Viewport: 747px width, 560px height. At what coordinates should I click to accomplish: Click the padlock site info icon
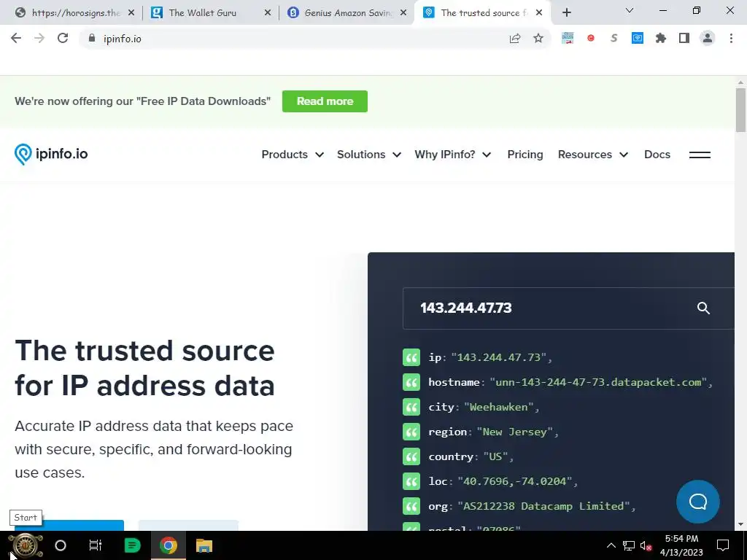92,38
